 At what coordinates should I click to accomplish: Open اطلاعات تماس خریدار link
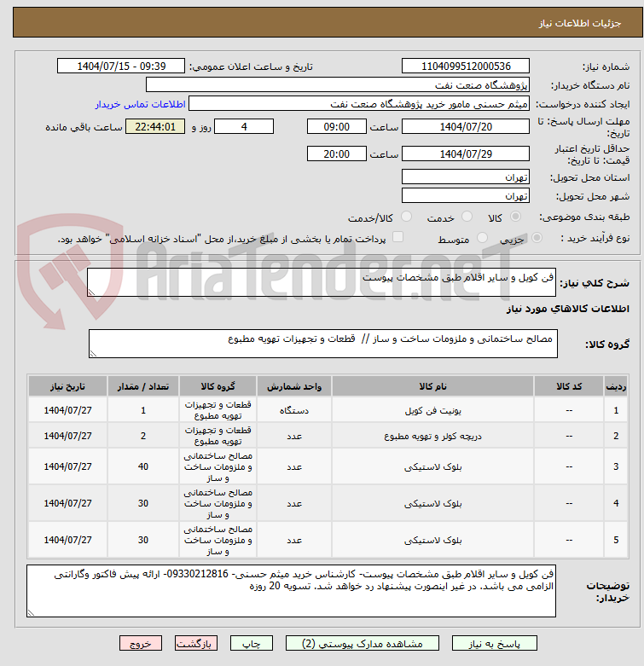tap(140, 104)
